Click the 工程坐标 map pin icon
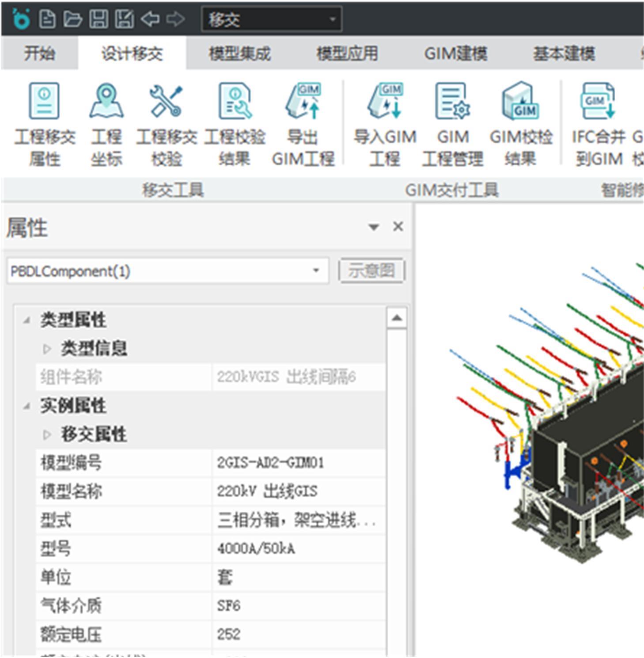Image resolution: width=644 pixels, height=658 pixels. [106, 102]
